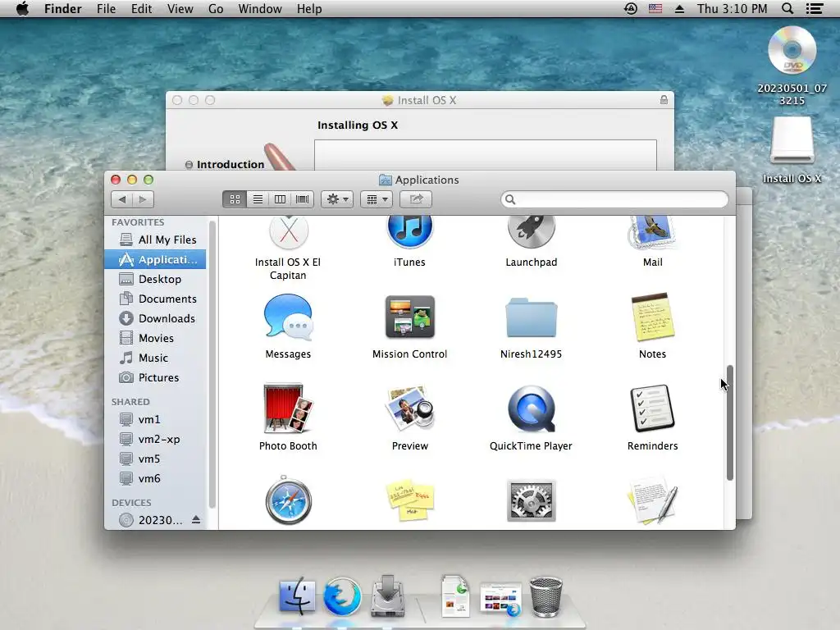Viewport: 840px width, 630px height.
Task: Select the Preview app icon
Action: 410,409
